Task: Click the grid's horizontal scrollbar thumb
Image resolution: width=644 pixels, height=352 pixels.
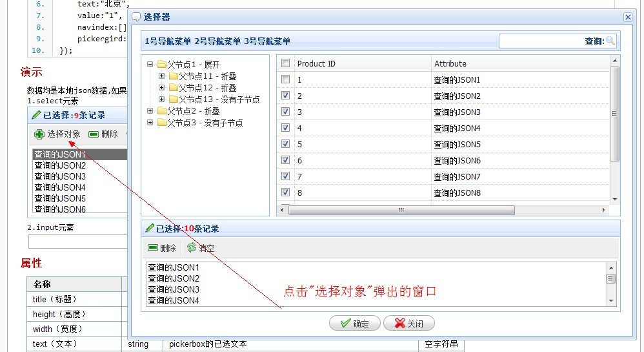Action: click(400, 211)
